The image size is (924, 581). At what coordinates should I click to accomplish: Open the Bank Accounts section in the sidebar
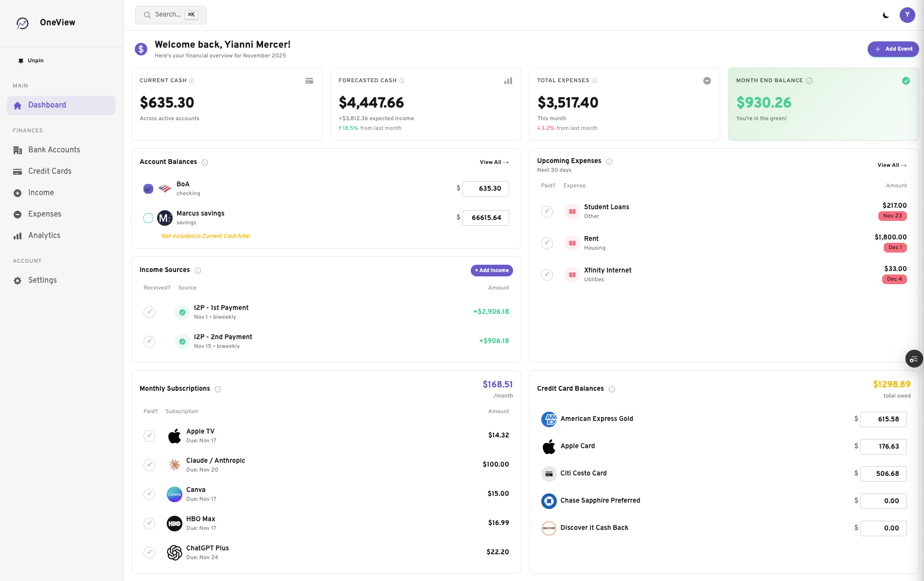point(54,149)
